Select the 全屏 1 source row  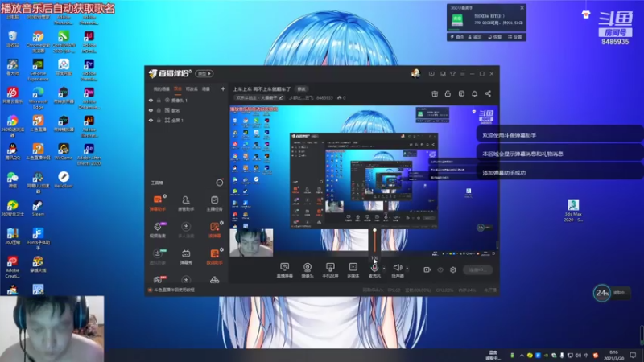pyautogui.click(x=186, y=120)
